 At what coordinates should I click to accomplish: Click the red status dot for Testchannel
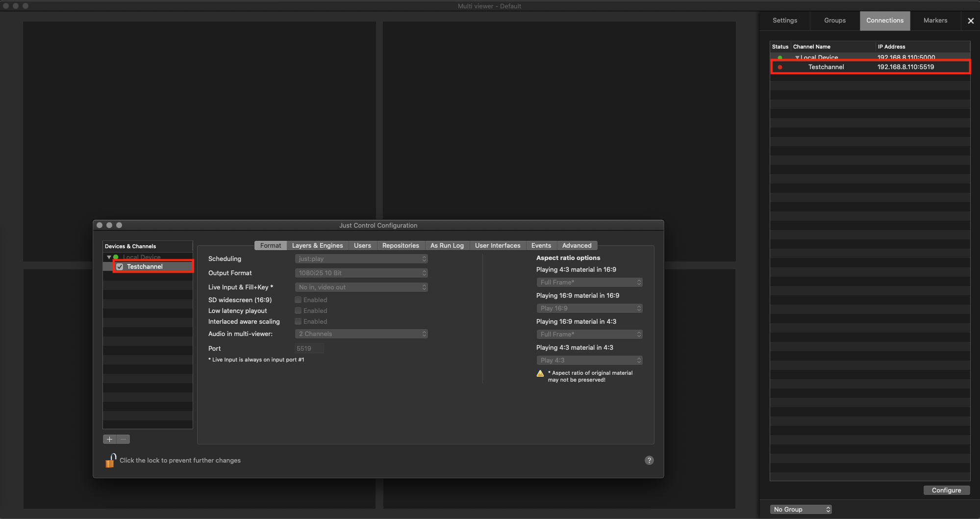(x=780, y=67)
